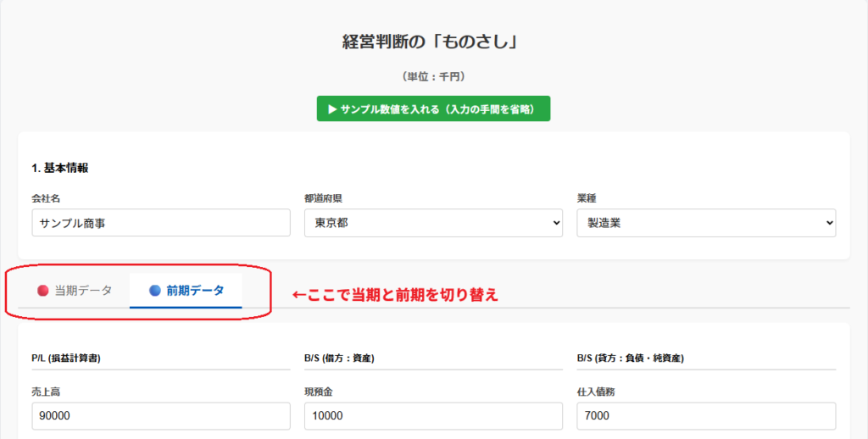
Task: Click into the 仕入債務 field with 7000
Action: click(706, 416)
